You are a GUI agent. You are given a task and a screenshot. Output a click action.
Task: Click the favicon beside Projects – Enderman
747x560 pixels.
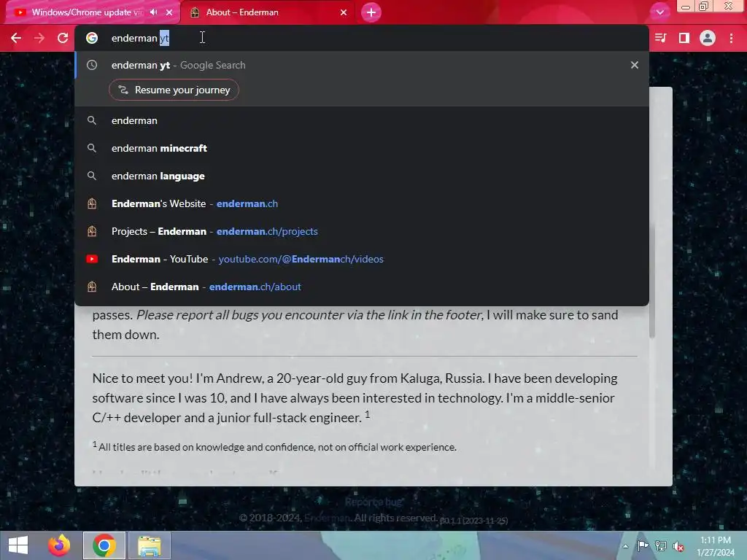92,231
